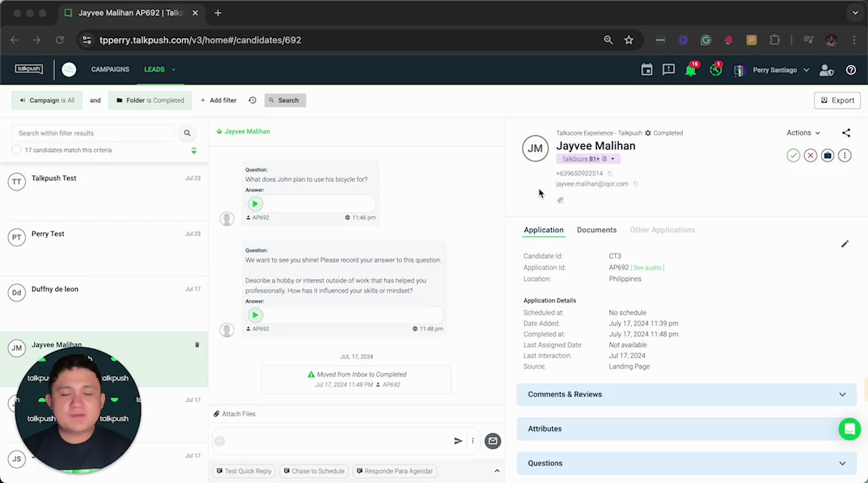Open the Actions dropdown
Screen dimensions: 868x483
click(803, 133)
